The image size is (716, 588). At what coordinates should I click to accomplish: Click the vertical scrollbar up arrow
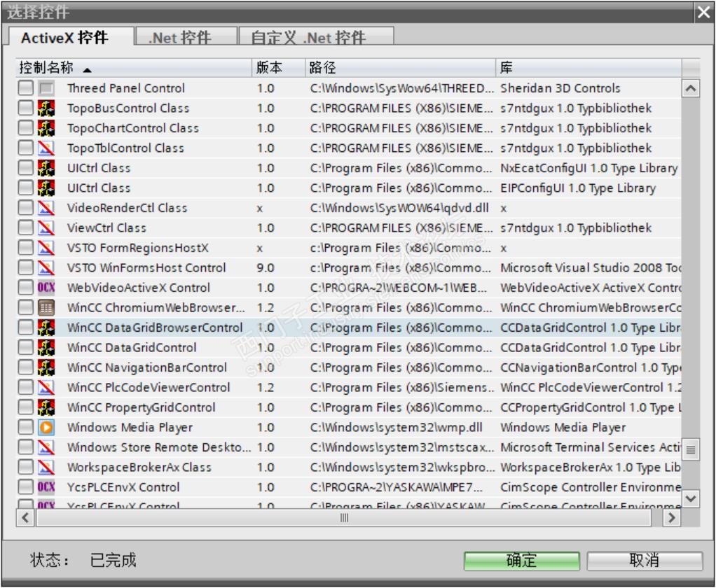coord(691,88)
